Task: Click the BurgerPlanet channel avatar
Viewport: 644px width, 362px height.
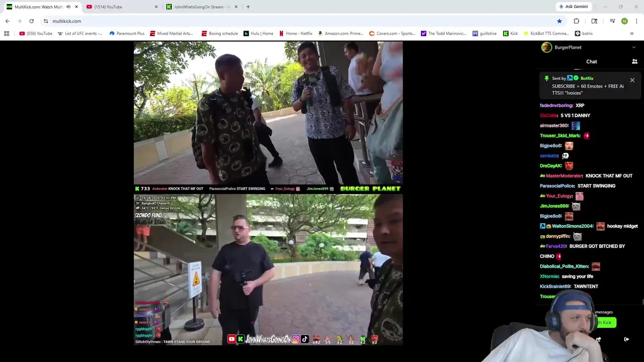Action: [x=546, y=47]
